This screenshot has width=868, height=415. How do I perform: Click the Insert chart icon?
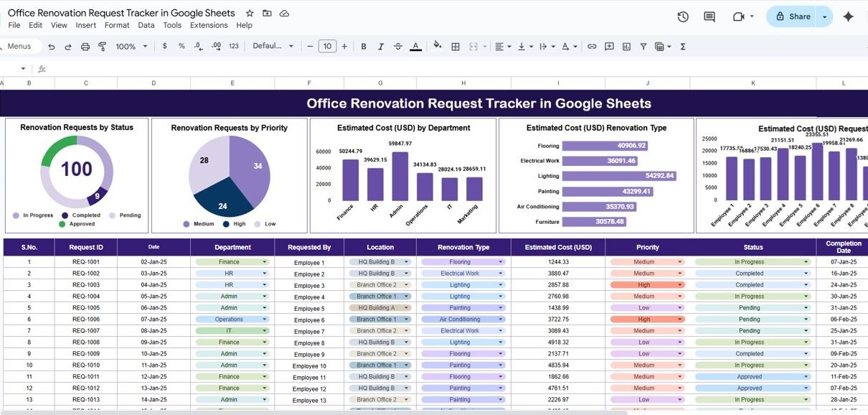[x=626, y=47]
